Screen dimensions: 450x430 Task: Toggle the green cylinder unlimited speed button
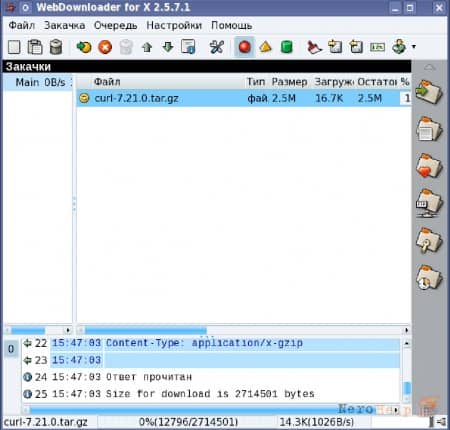click(x=286, y=47)
